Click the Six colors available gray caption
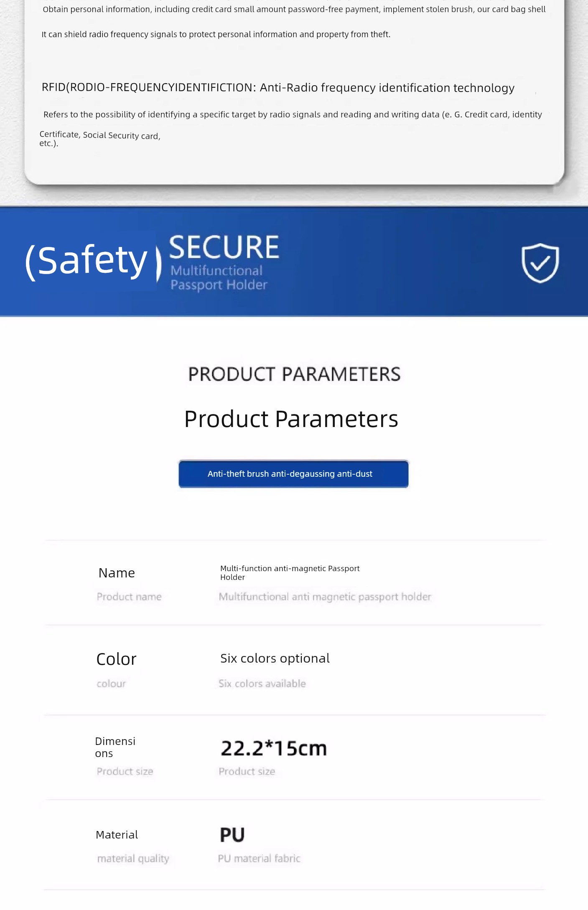The width and height of the screenshot is (588, 910). tap(262, 684)
